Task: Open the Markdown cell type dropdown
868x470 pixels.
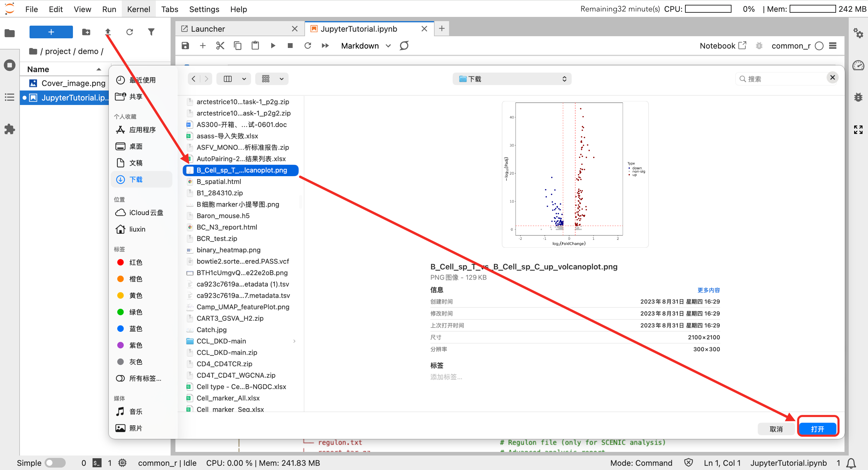Action: [366, 46]
